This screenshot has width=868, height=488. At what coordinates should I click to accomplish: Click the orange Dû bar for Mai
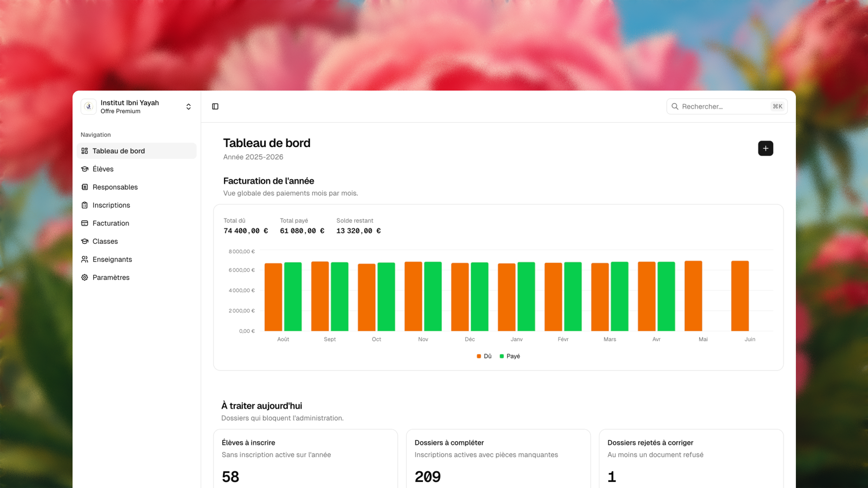[693, 296]
